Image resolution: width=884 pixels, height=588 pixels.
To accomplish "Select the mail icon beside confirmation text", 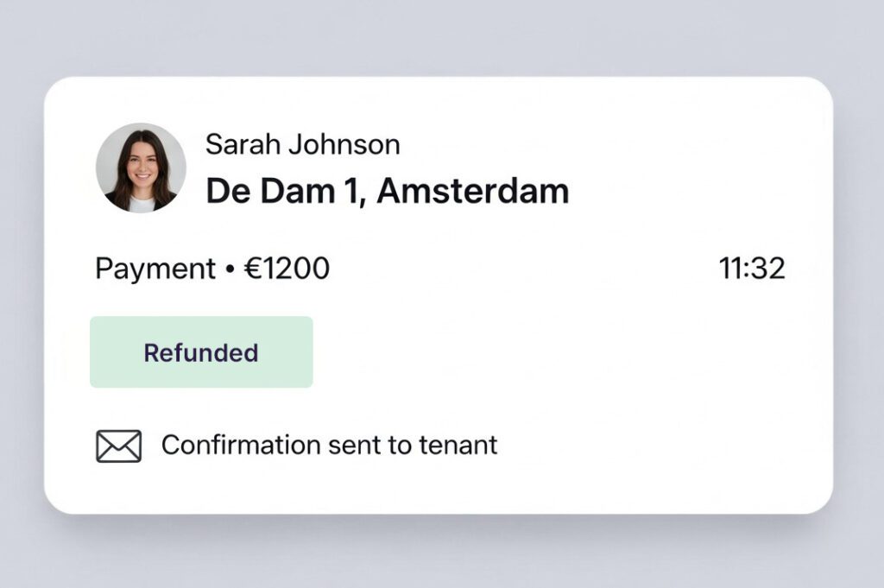I will coord(119,445).
